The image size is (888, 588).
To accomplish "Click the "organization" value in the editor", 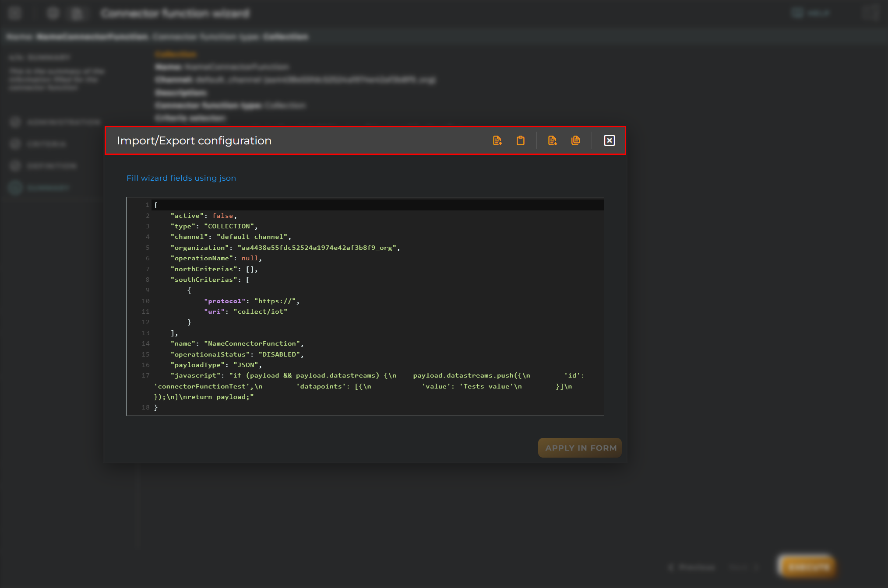I will (x=317, y=248).
